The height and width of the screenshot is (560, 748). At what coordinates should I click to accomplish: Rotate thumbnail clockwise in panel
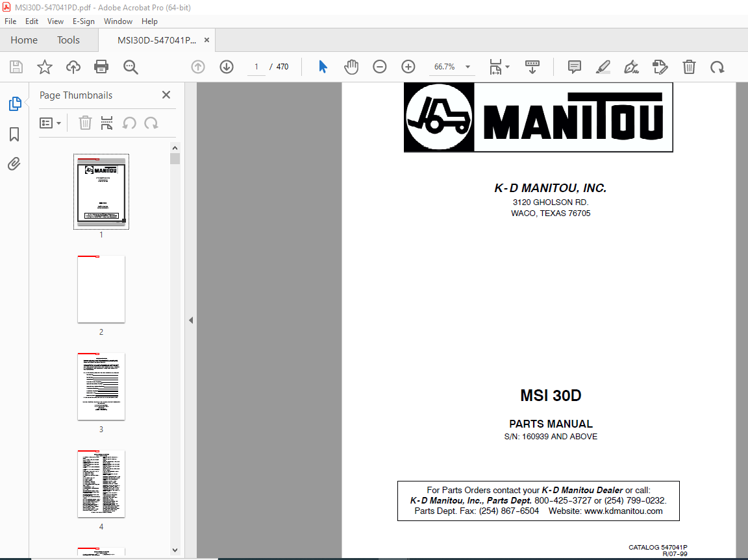coord(151,123)
